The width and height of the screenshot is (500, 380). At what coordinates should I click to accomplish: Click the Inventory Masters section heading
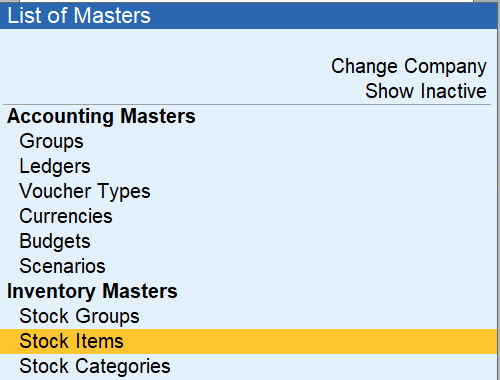pos(92,291)
